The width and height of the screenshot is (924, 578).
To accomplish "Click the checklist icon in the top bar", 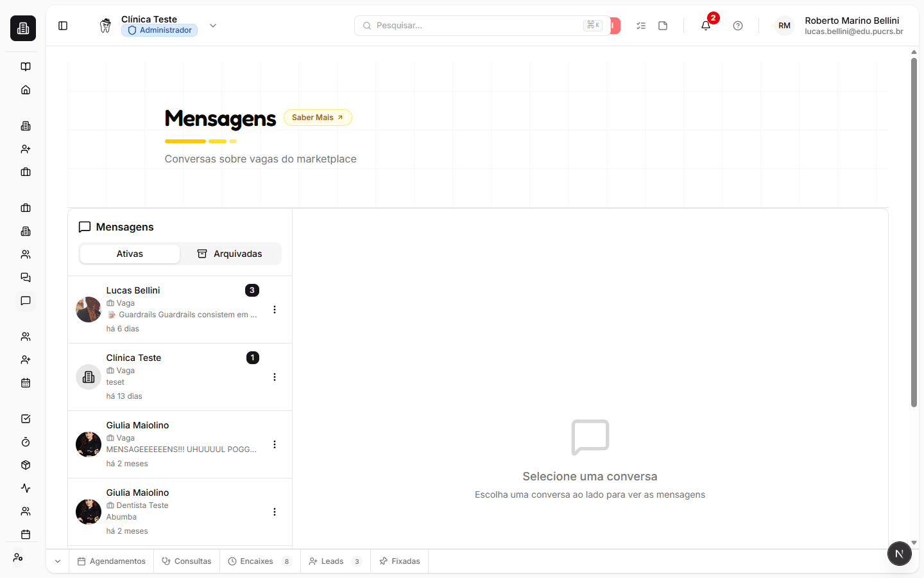I will pyautogui.click(x=640, y=25).
